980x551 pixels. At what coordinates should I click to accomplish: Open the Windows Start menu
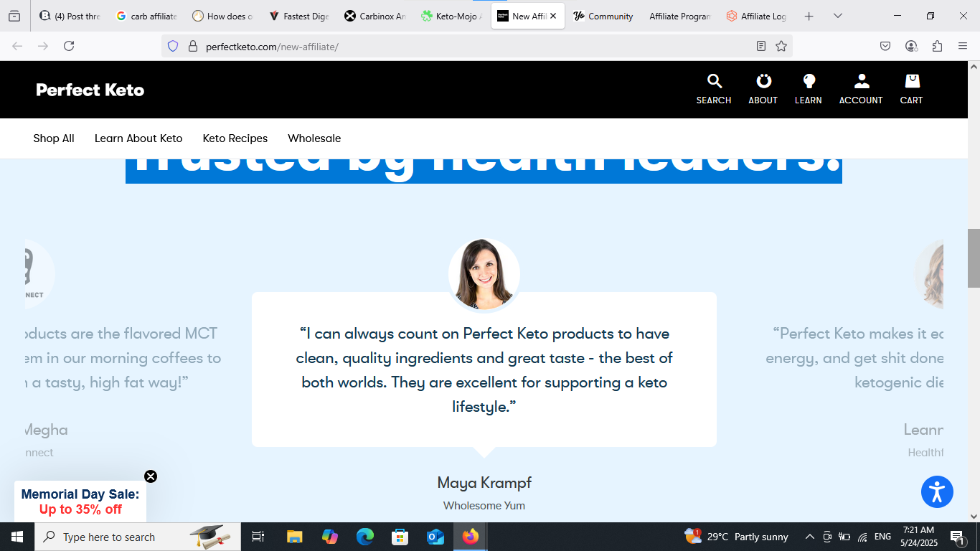[x=17, y=537]
